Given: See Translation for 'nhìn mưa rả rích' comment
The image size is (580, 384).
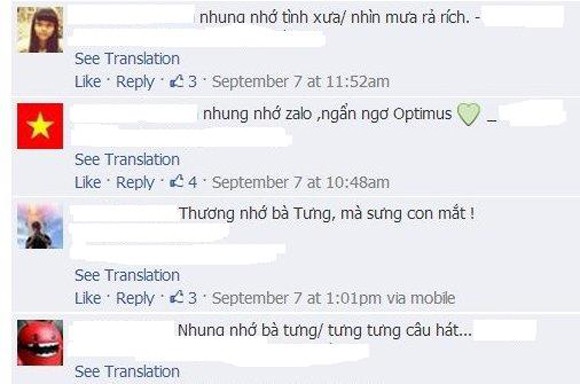Looking at the screenshot, I should (x=127, y=58).
